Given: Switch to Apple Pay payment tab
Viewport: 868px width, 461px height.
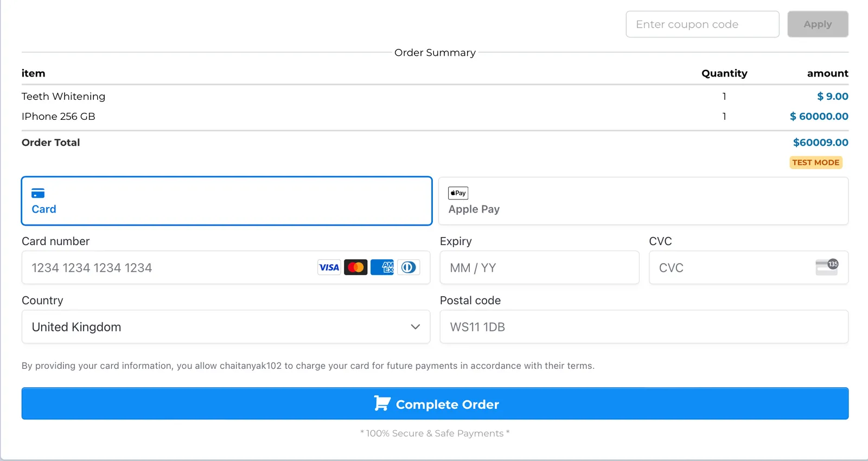Looking at the screenshot, I should [643, 201].
